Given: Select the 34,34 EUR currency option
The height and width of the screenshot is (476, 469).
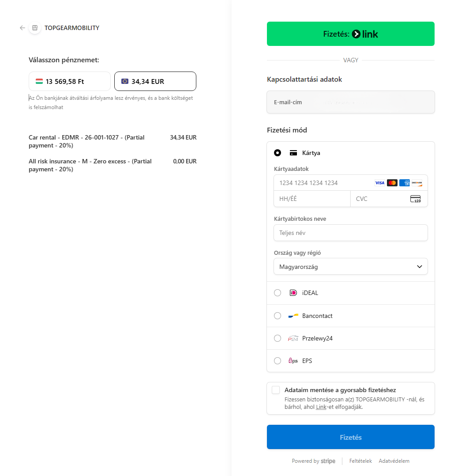Looking at the screenshot, I should 155,81.
